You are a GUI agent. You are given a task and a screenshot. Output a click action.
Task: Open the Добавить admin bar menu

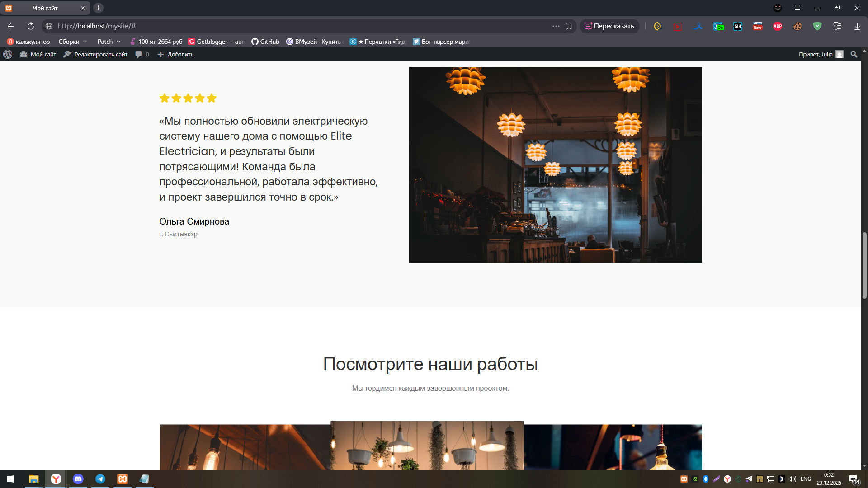[175, 54]
